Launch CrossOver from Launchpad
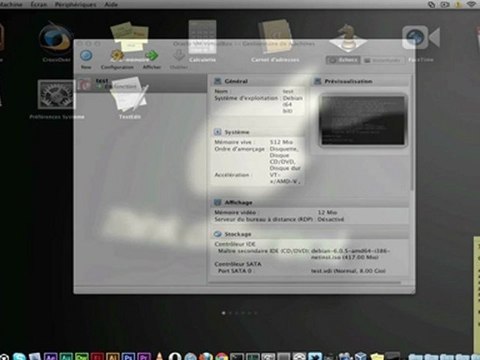 (55, 38)
